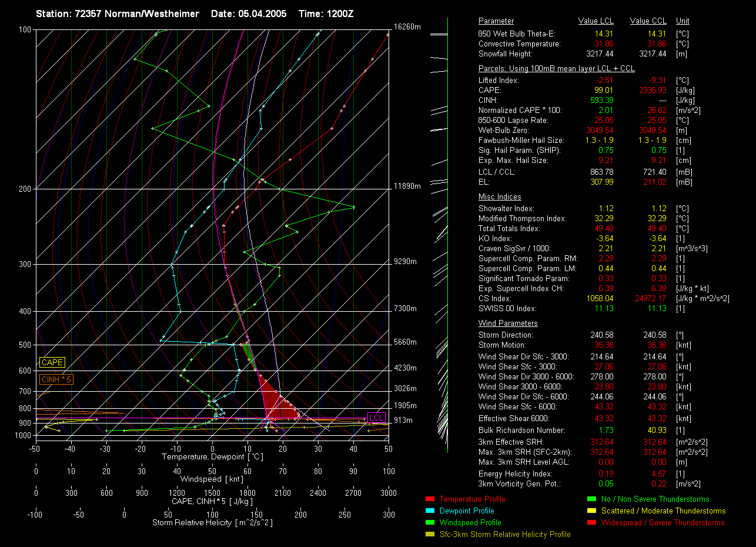Click the green No / Non Severe Thunderstorms swatch
This screenshot has height=547, width=756.
(590, 499)
